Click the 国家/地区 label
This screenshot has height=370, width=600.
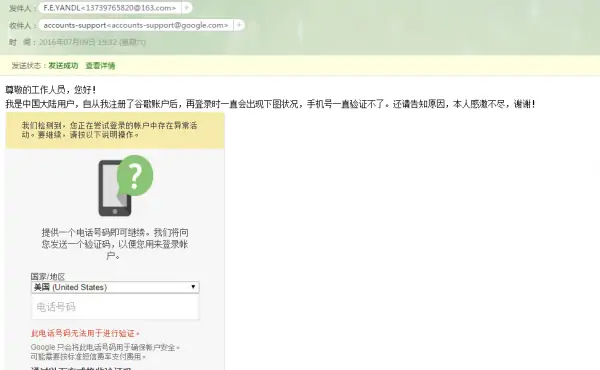(x=48, y=277)
